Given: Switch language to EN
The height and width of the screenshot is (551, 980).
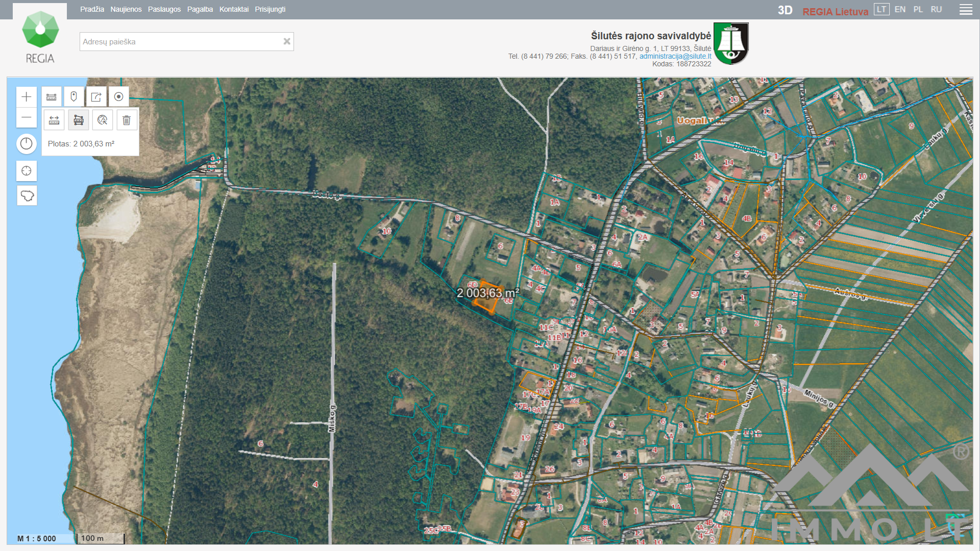Looking at the screenshot, I should click(x=900, y=10).
